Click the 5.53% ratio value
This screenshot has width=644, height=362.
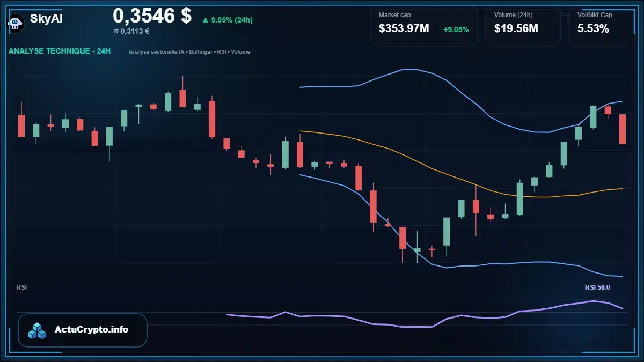593,29
